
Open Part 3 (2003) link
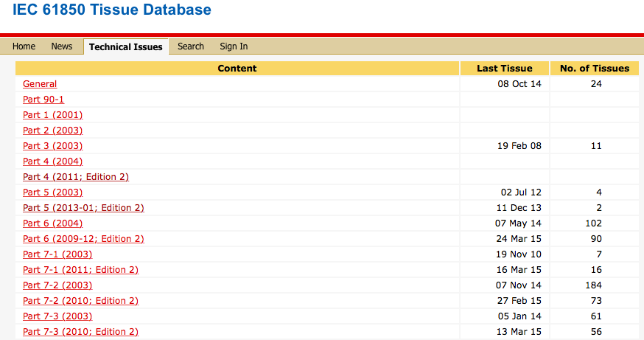coord(52,146)
